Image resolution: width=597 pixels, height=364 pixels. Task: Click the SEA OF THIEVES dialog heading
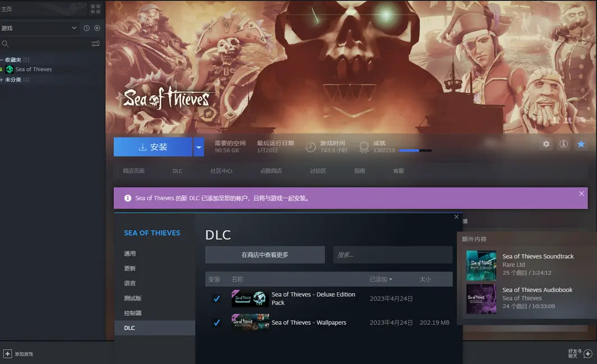152,233
